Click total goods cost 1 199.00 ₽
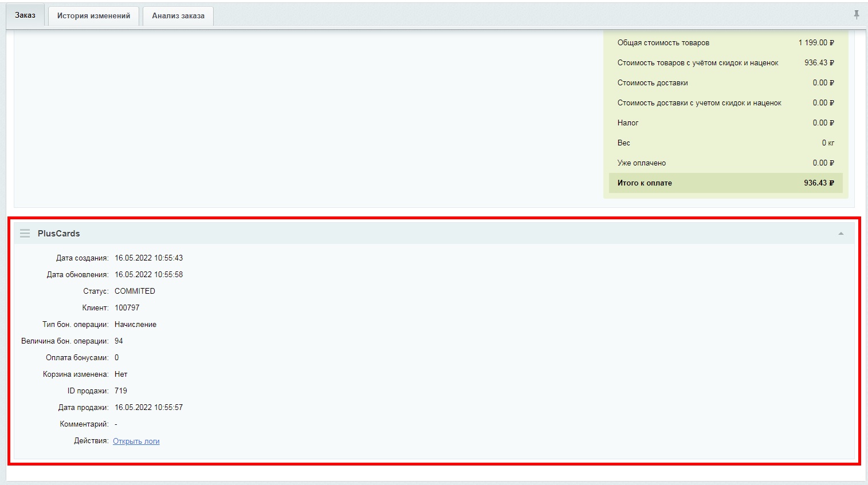The image size is (868, 485). pos(816,43)
